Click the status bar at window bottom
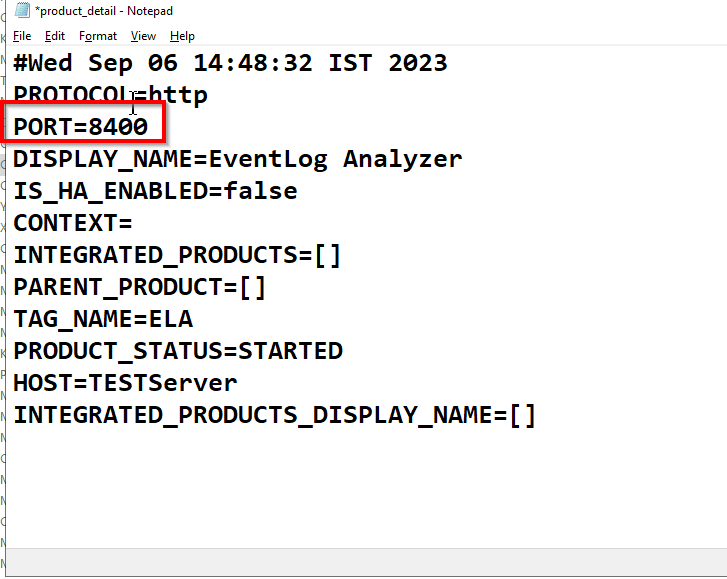This screenshot has height=579, width=727. point(363,562)
